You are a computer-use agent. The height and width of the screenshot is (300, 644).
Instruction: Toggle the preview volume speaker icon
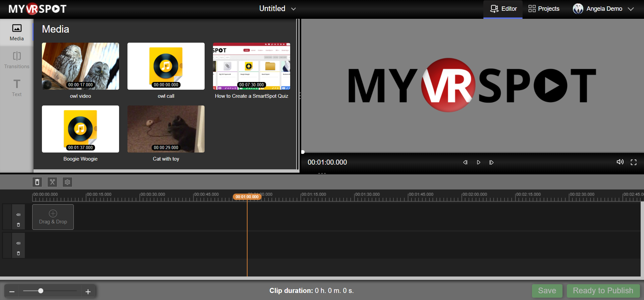coord(620,162)
